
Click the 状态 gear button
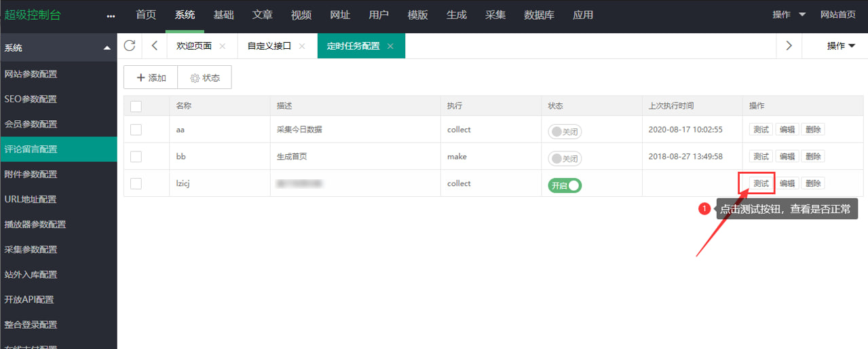click(205, 78)
